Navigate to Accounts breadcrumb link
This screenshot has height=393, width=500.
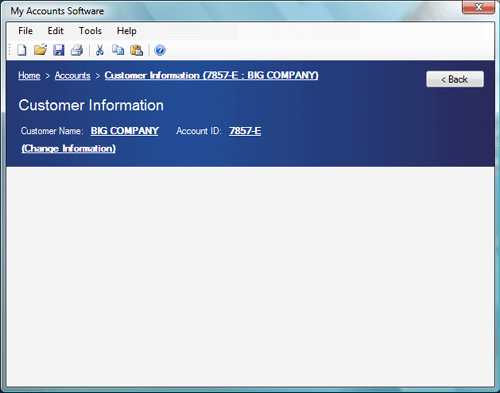73,76
